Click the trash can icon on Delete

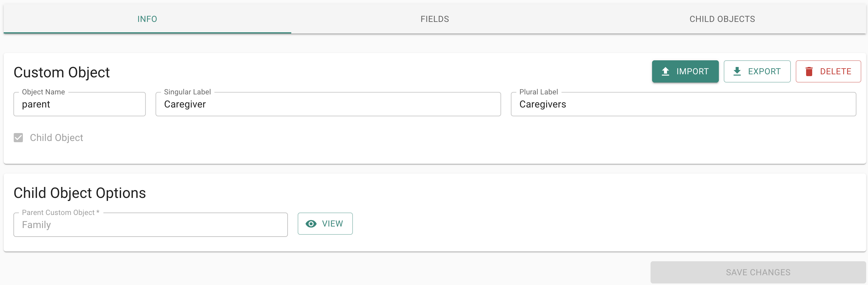pos(809,71)
